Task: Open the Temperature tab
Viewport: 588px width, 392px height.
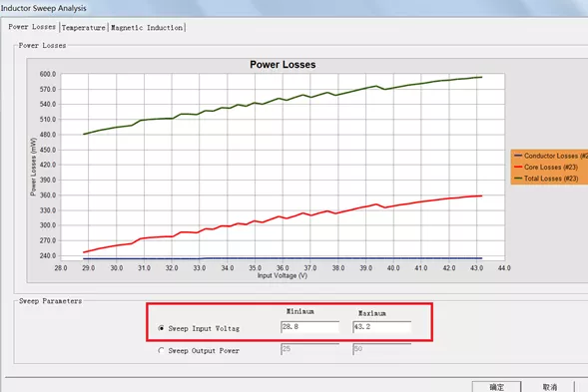Action: coord(83,28)
